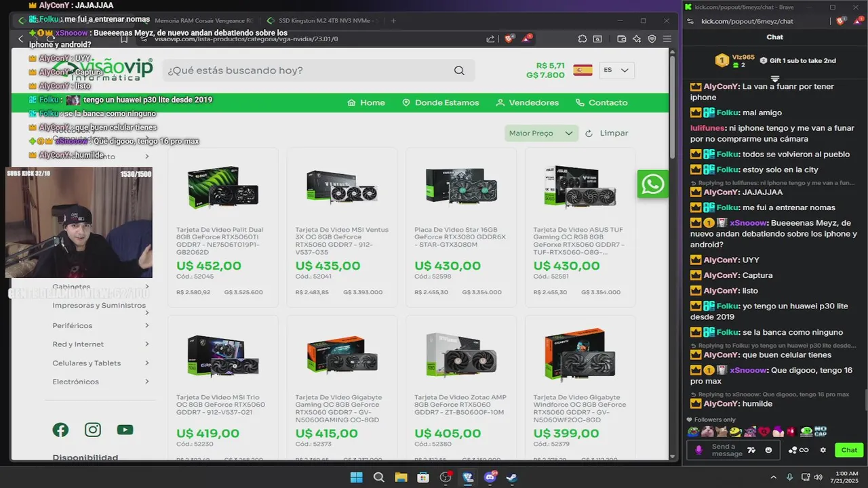Screen dimensions: 868x488
Task: Open Contacto in the nav bar
Action: pyautogui.click(x=601, y=103)
